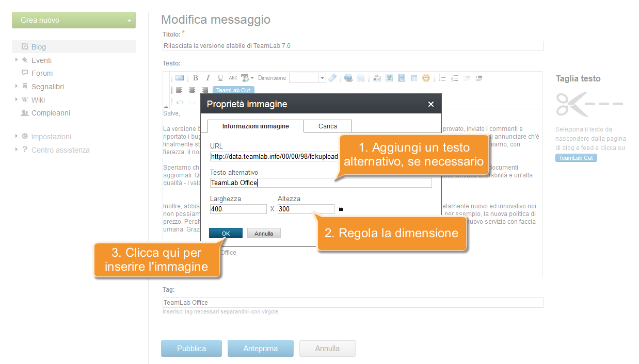Viewport: 639px width, 364px height.
Task: Apply strikethrough (ABC) formatting
Action: pos(233,78)
